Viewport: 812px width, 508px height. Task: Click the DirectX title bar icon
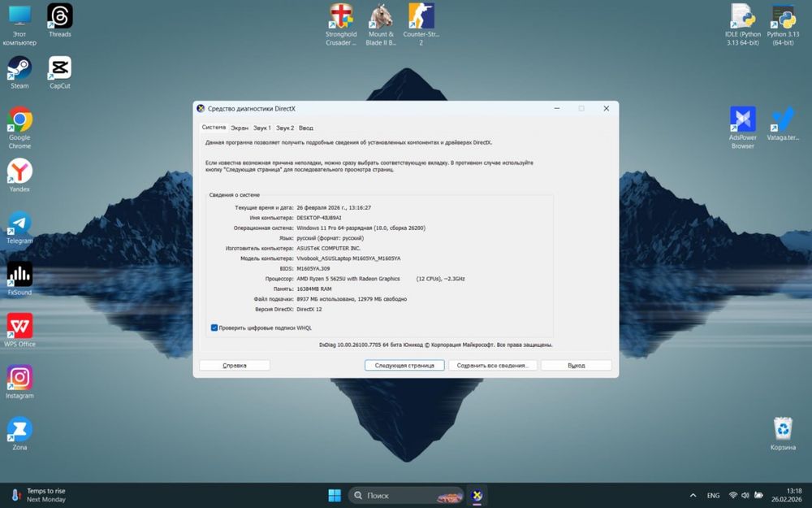point(201,108)
